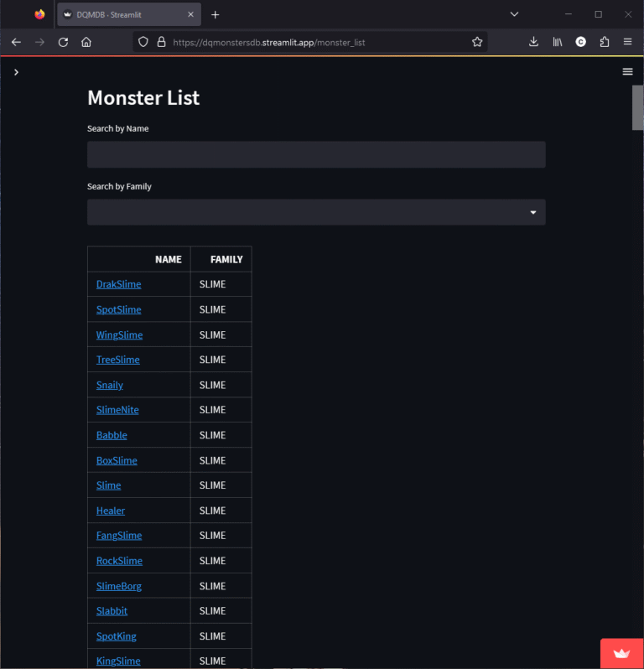The height and width of the screenshot is (669, 644).
Task: Open the Firefox application menu
Action: click(627, 42)
